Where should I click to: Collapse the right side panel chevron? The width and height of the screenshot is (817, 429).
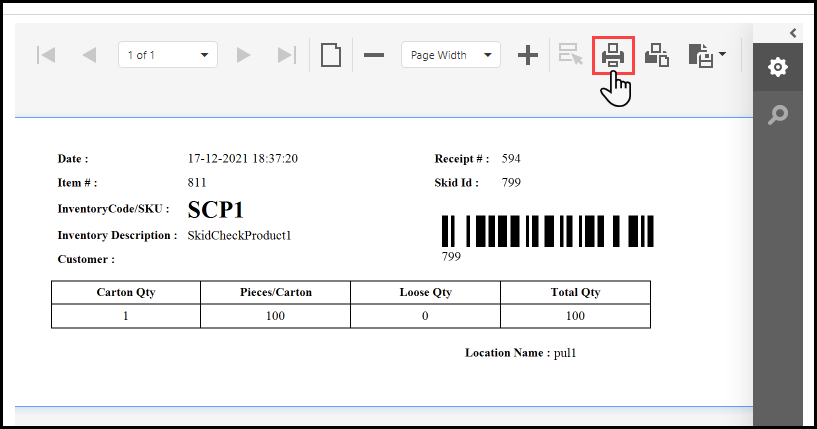(x=792, y=33)
